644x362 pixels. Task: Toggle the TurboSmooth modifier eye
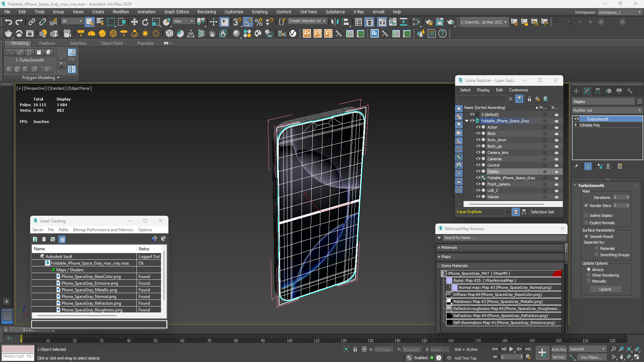(577, 119)
